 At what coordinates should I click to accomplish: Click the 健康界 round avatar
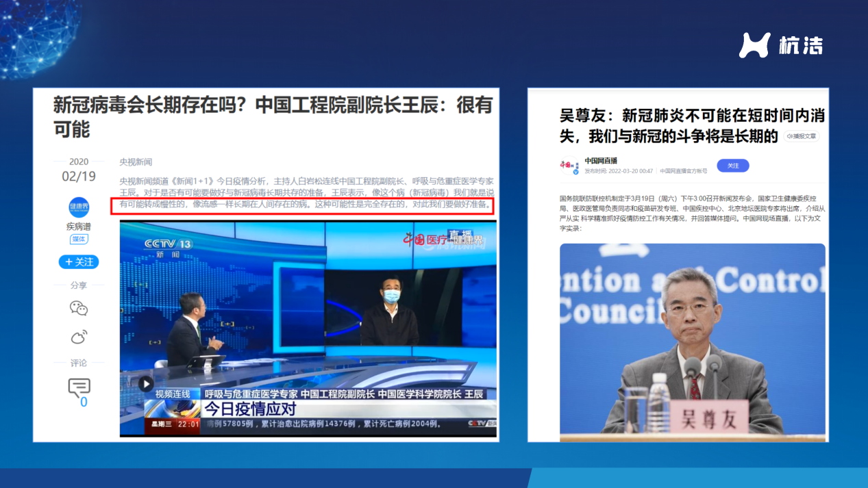[79, 207]
